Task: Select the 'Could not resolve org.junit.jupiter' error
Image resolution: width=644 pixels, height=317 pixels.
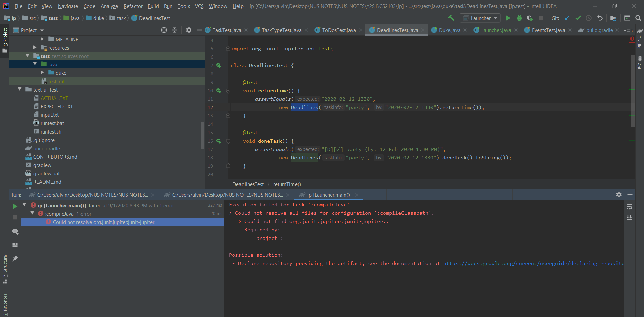Action: [x=104, y=222]
